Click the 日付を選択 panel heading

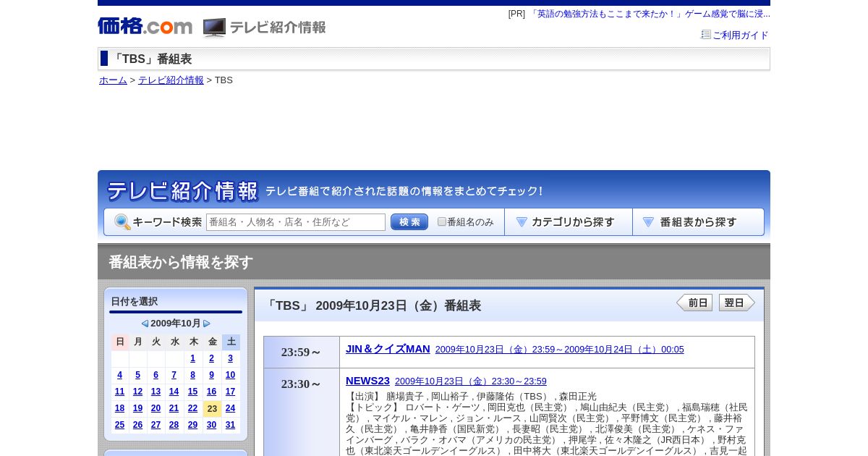pyautogui.click(x=135, y=302)
